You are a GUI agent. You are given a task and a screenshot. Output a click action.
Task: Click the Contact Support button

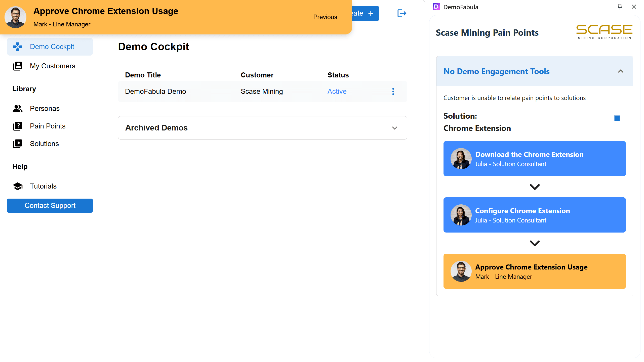click(x=50, y=206)
